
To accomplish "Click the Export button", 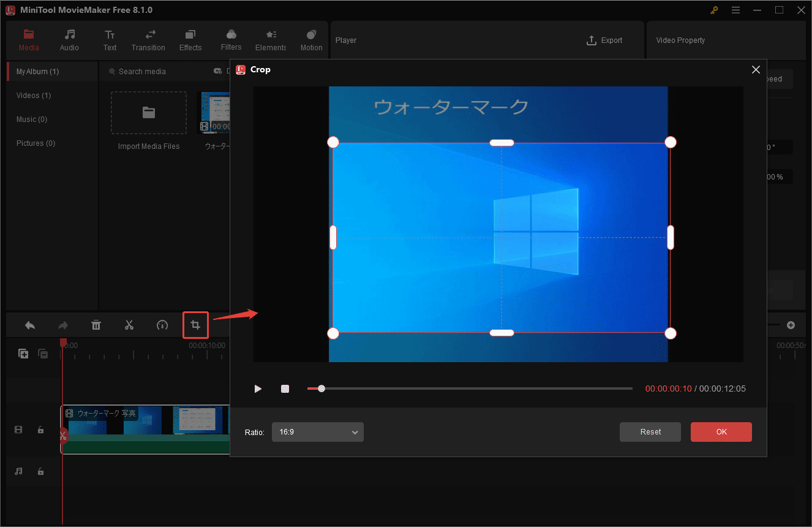I will (604, 40).
